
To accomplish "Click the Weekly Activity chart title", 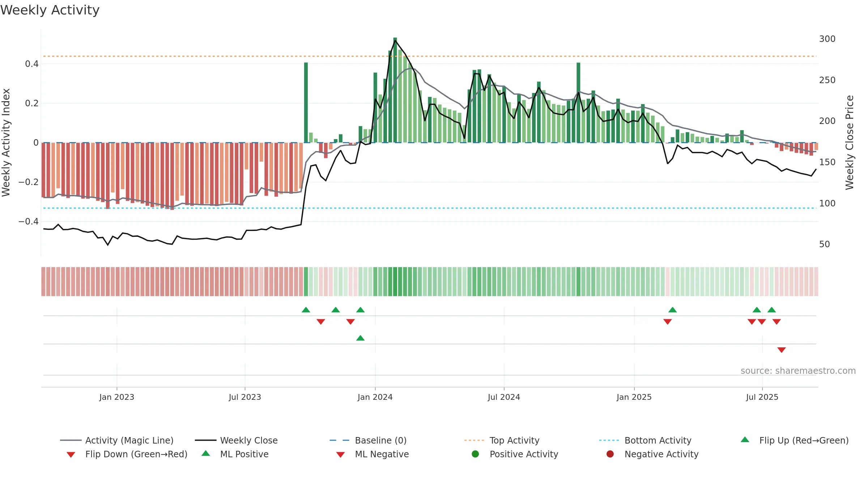I will 50,10.
